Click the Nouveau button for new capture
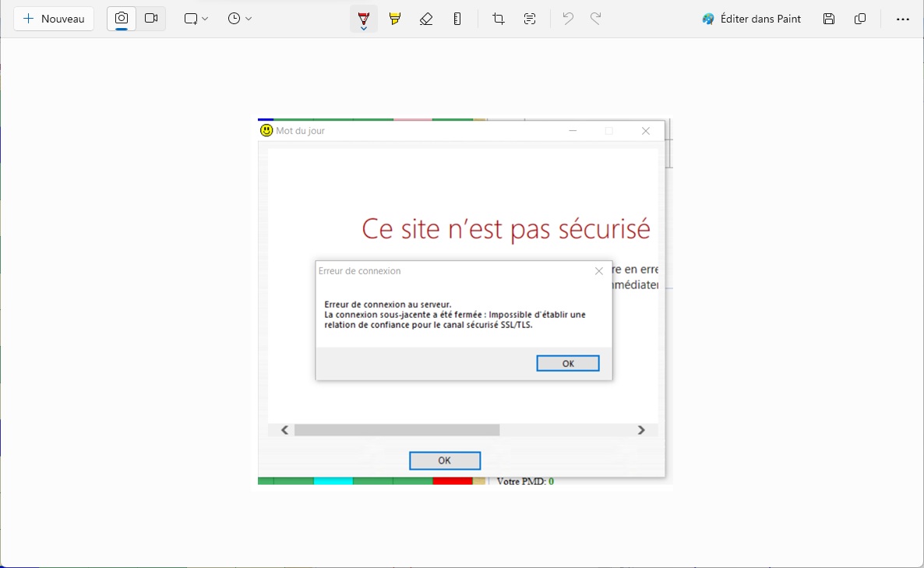924x568 pixels. pyautogui.click(x=54, y=19)
